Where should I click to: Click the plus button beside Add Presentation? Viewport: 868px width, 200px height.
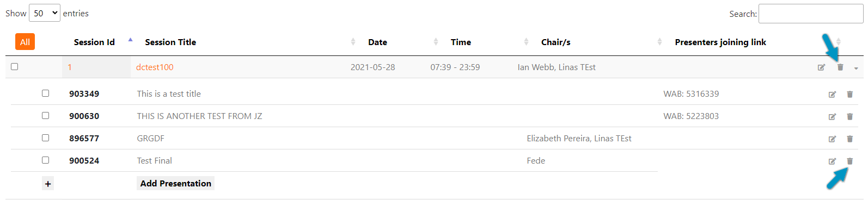click(x=48, y=184)
